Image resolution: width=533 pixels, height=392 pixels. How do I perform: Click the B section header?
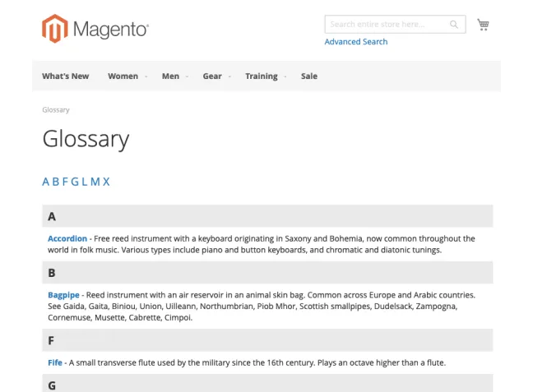pos(267,273)
